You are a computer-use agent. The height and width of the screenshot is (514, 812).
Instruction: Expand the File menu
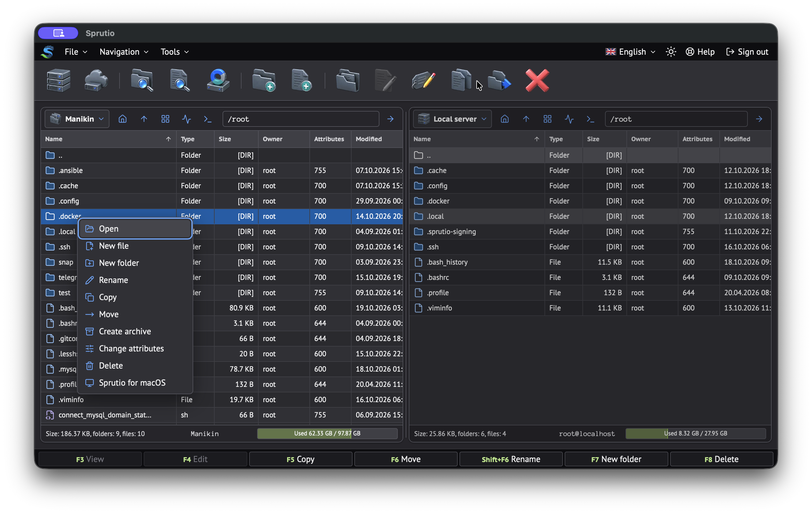76,52
